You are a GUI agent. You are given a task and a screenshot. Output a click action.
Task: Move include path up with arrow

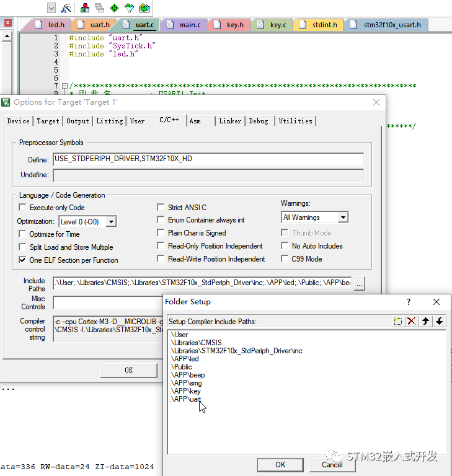coord(425,321)
